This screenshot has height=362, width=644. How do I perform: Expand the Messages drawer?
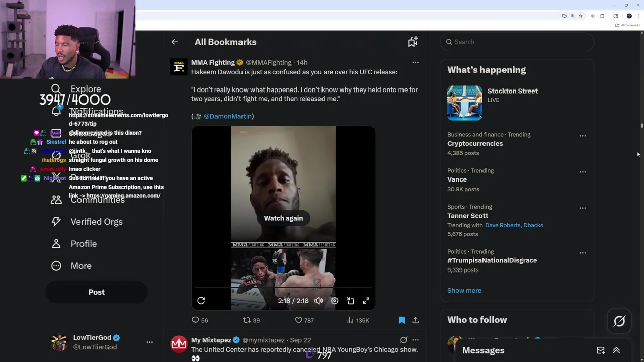pyautogui.click(x=616, y=350)
